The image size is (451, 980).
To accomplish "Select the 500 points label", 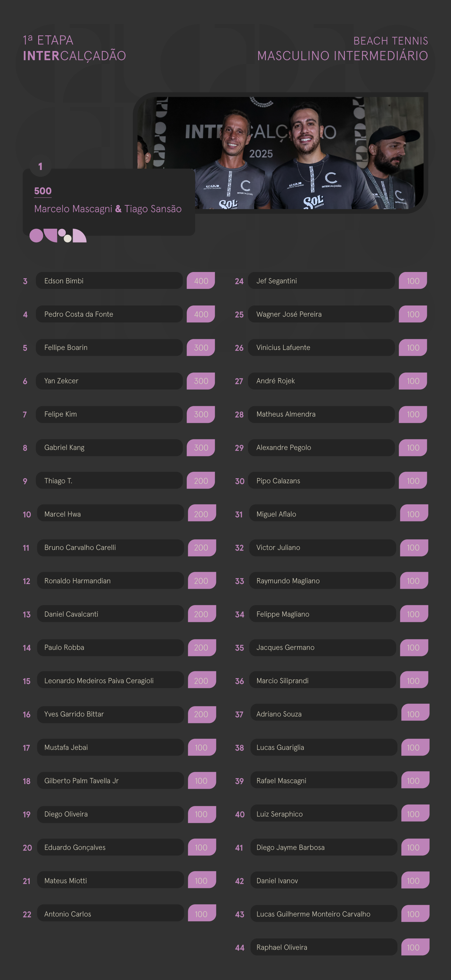I will tap(43, 191).
